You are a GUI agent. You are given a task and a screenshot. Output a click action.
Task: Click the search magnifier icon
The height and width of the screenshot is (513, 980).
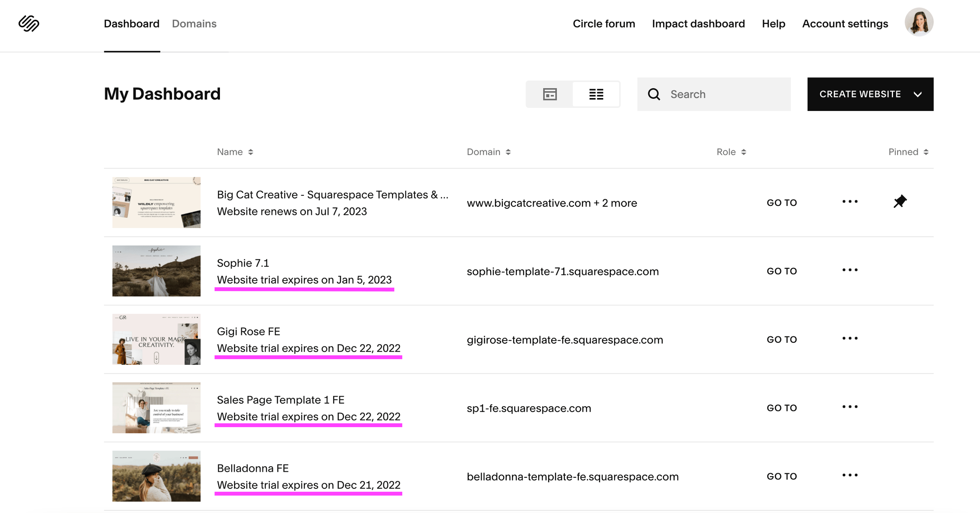point(654,94)
